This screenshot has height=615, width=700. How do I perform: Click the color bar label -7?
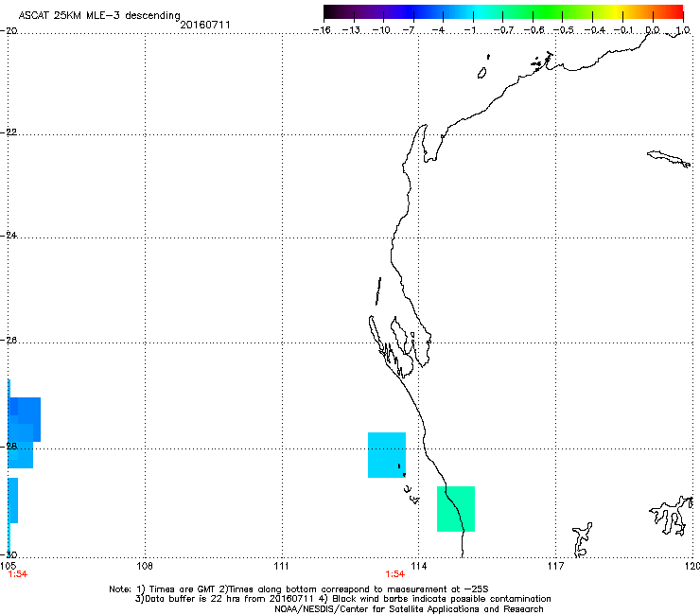(408, 30)
